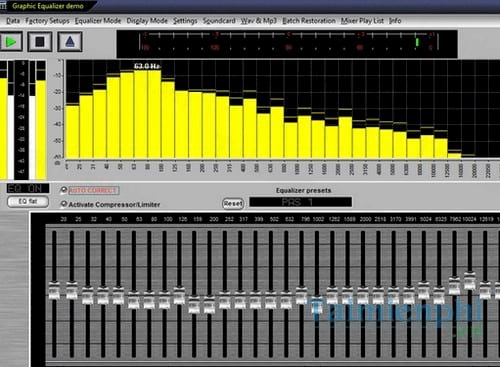Open the Display Mode menu
Image resolution: width=500 pixels, height=367 pixels.
[147, 21]
